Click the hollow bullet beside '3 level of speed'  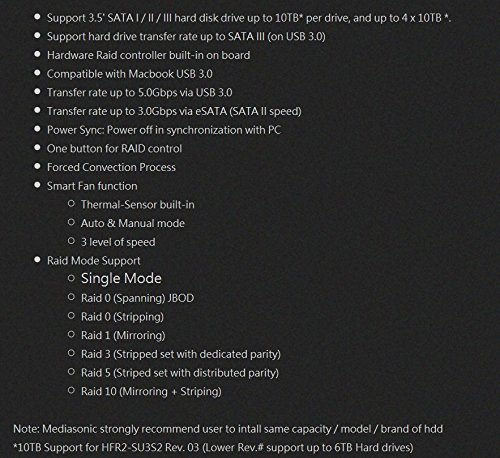71,241
